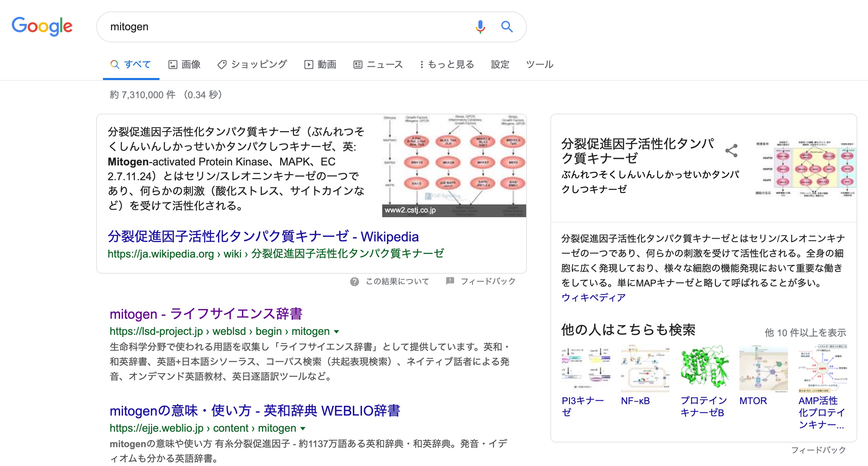Image resolution: width=868 pixels, height=466 pixels.
Task: Open the 動画 videos tab
Action: tap(320, 64)
